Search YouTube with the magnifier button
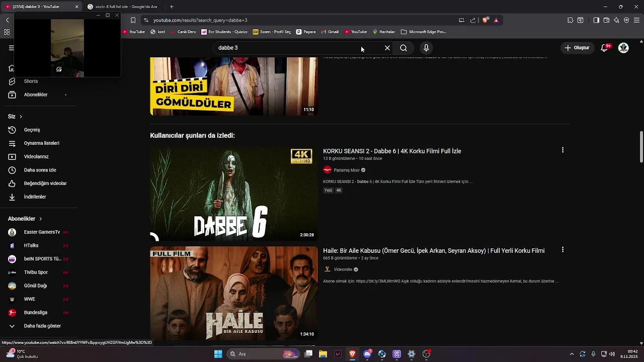 click(404, 48)
